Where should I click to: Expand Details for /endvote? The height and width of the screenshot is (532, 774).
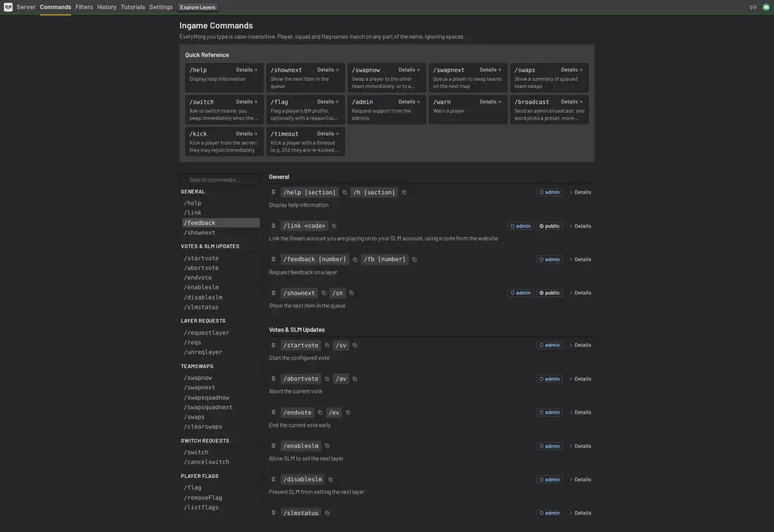click(580, 412)
